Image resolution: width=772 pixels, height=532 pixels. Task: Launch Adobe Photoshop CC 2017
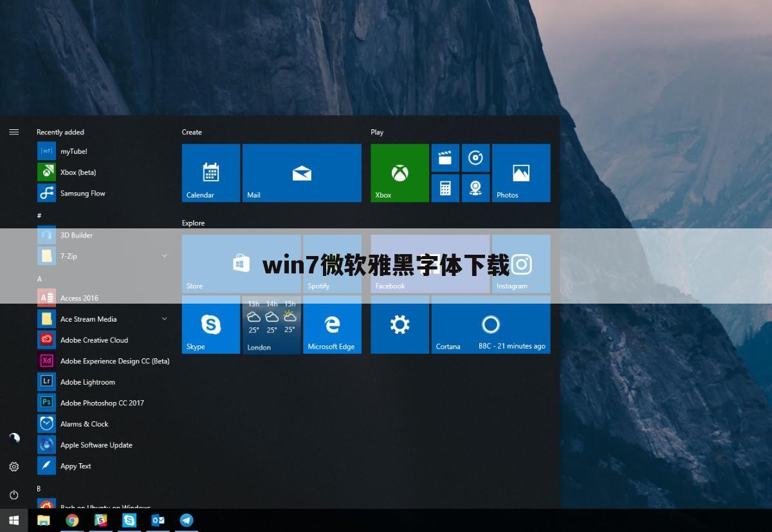[103, 403]
